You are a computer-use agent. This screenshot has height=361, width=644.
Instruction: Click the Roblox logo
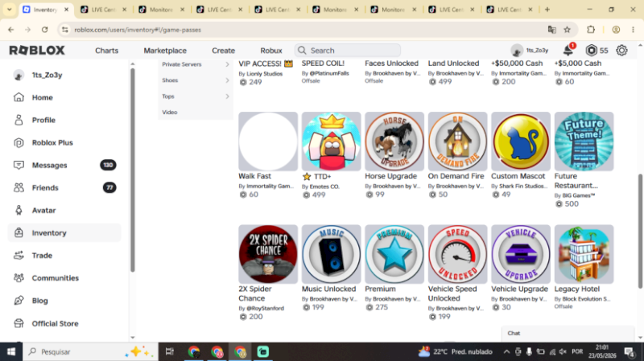click(x=37, y=51)
